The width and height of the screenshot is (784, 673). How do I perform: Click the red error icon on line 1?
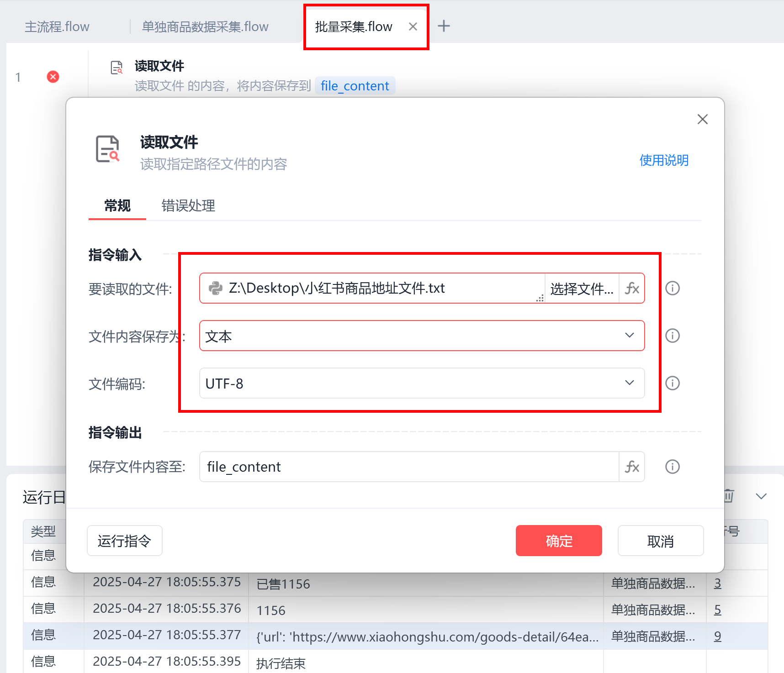(53, 77)
